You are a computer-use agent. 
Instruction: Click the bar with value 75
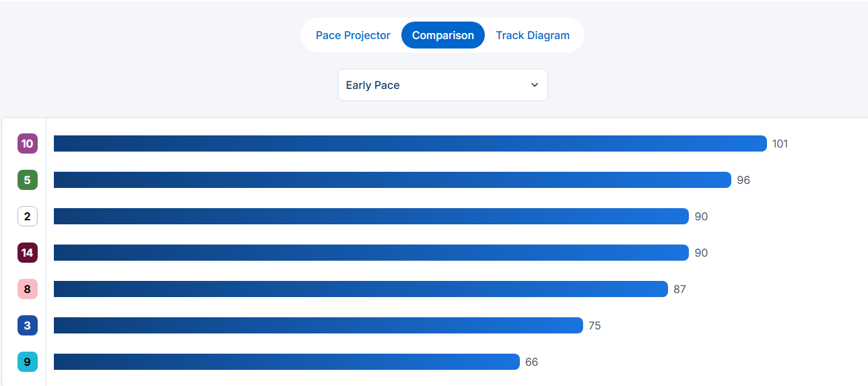pyautogui.click(x=318, y=325)
